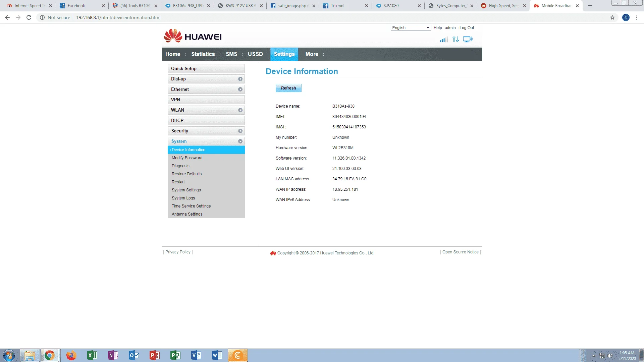
Task: Click the taskbar clock showing 1:05 AM
Action: 627,356
